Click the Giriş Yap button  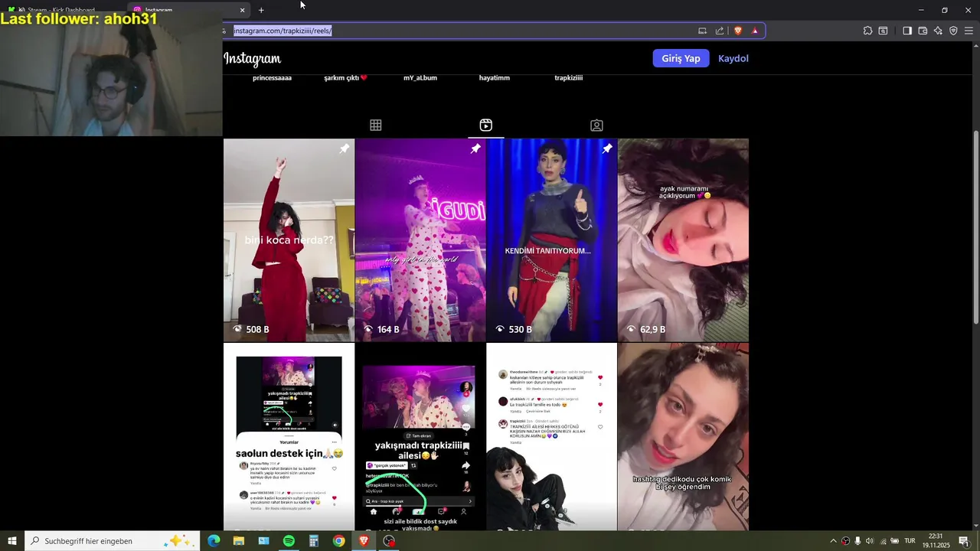coord(681,58)
